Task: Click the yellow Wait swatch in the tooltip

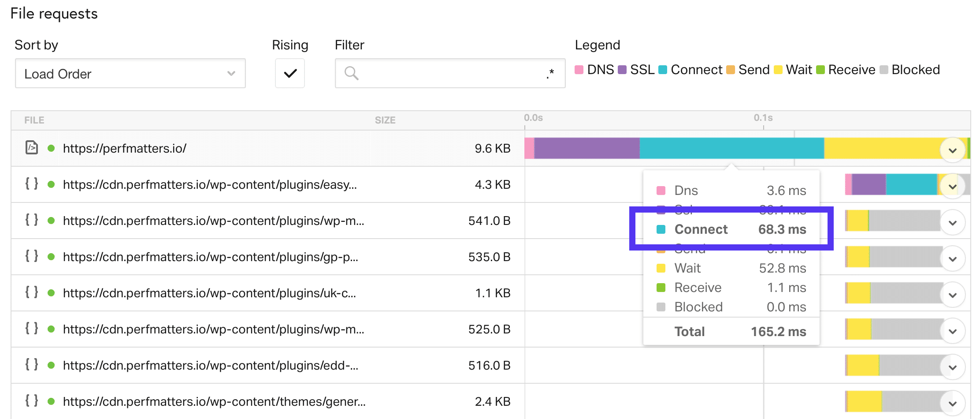Action: [661, 268]
